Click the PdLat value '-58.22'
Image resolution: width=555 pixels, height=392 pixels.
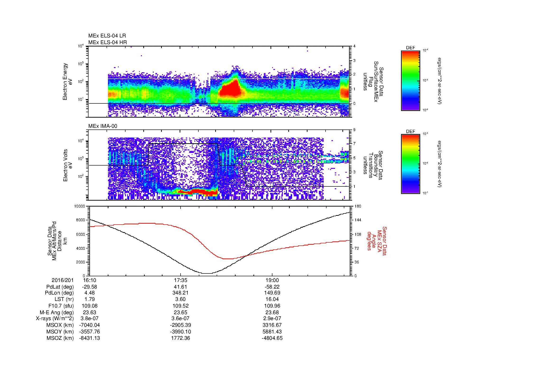(x=272, y=287)
